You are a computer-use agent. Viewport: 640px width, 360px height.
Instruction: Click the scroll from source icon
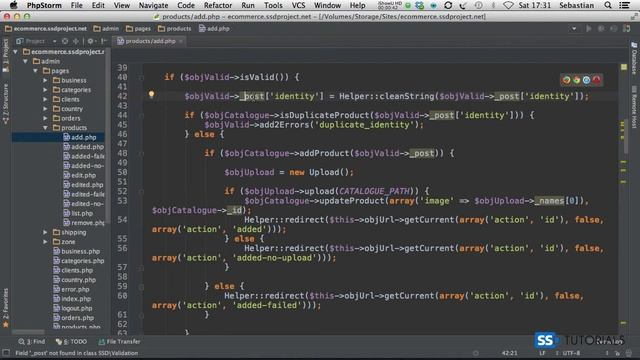click(65, 41)
